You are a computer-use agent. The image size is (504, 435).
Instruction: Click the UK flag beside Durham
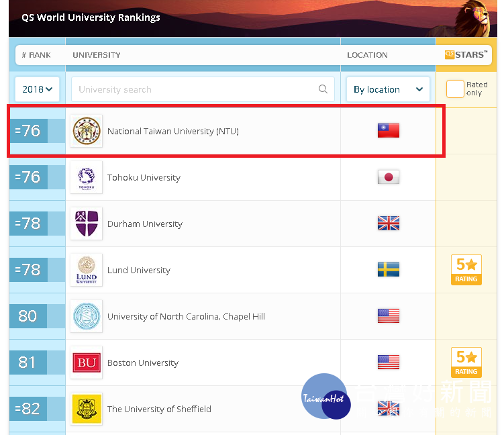(x=389, y=223)
